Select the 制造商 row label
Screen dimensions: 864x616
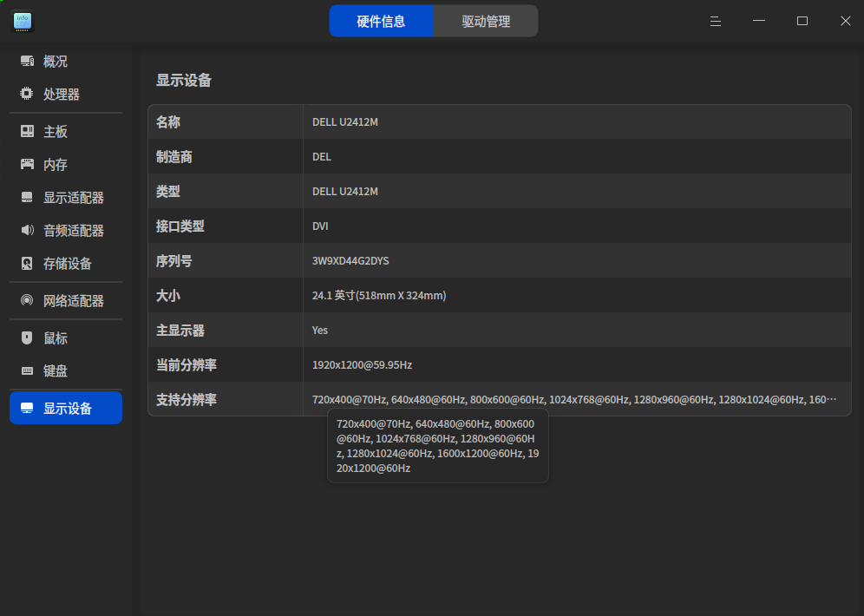174,157
